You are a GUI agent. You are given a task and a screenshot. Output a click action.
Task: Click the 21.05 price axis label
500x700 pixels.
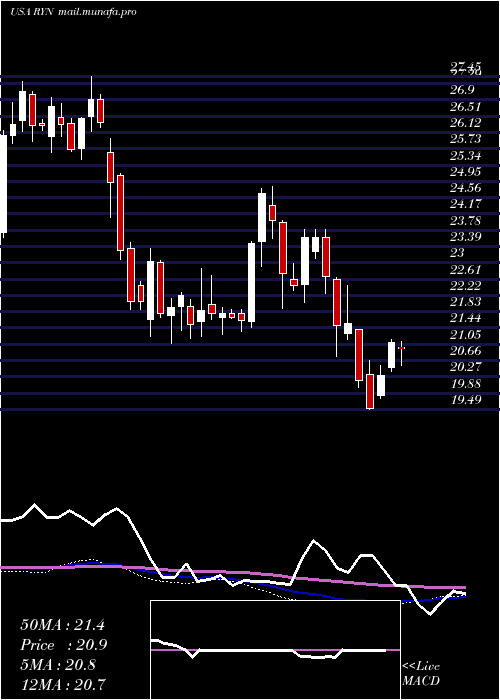[466, 335]
